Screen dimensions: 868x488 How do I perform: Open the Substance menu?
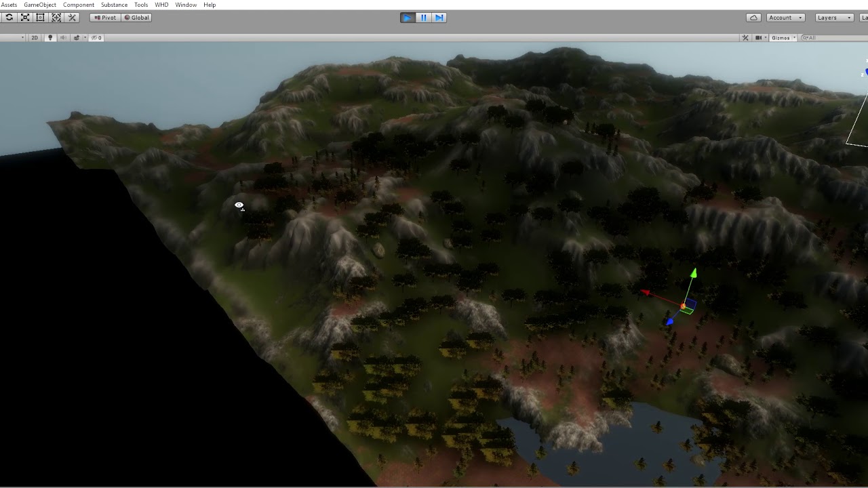[114, 5]
